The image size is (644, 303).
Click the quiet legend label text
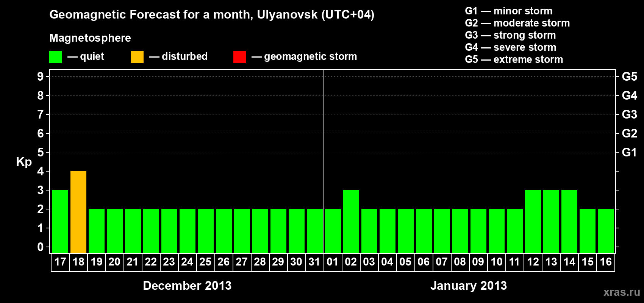coord(92,56)
